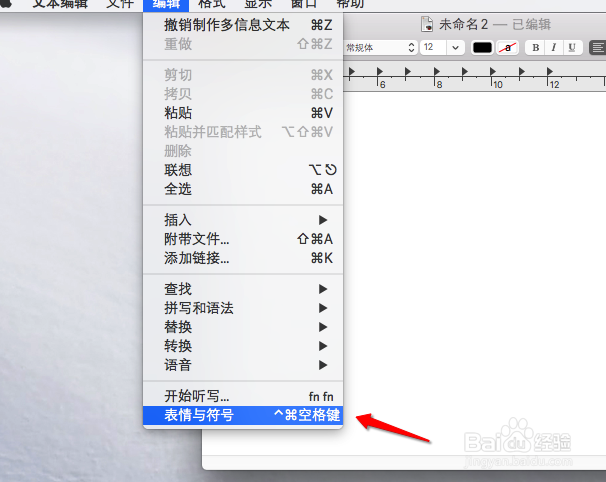Expand the 转换 submenu
606x482 pixels.
tap(243, 346)
